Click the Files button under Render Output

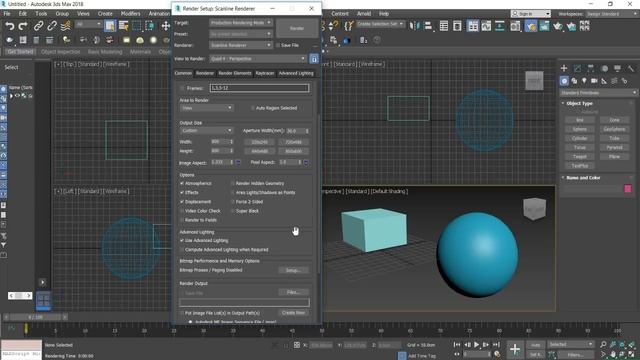tap(293, 292)
